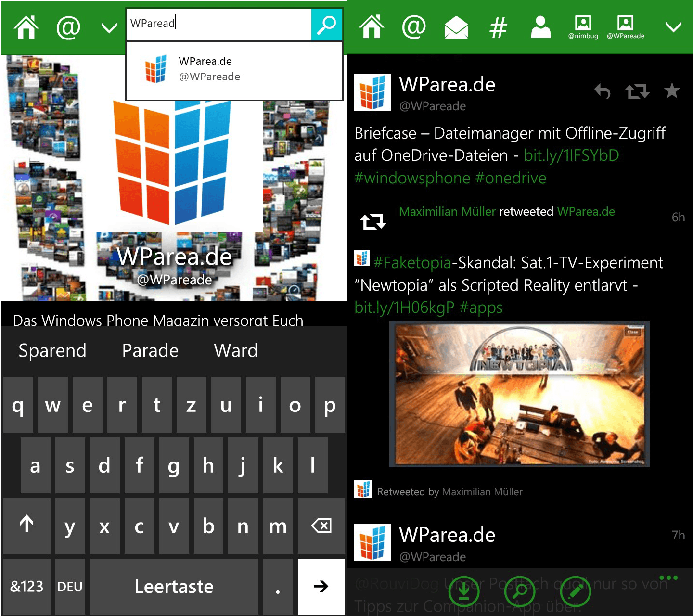Tap the backspace delete key

[321, 526]
